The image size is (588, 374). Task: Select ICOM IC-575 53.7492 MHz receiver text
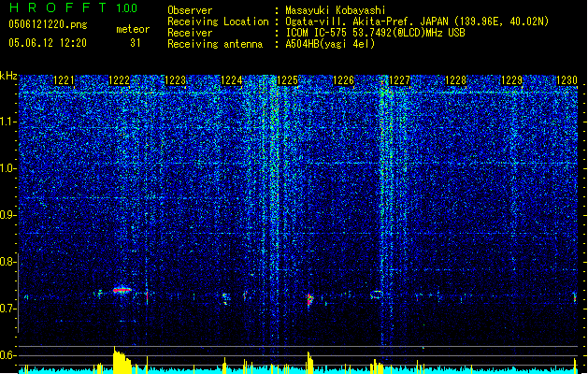pyautogui.click(x=375, y=33)
